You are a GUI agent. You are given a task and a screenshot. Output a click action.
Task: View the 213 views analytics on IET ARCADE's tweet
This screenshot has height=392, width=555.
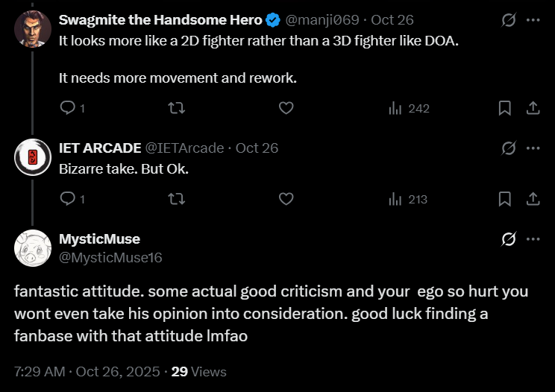coord(409,199)
